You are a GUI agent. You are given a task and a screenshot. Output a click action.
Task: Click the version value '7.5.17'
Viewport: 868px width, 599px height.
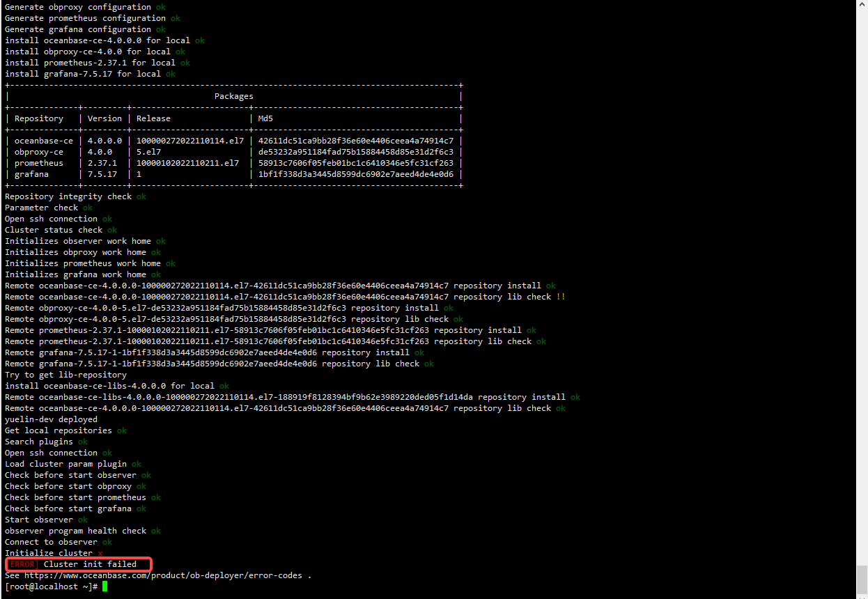(102, 174)
